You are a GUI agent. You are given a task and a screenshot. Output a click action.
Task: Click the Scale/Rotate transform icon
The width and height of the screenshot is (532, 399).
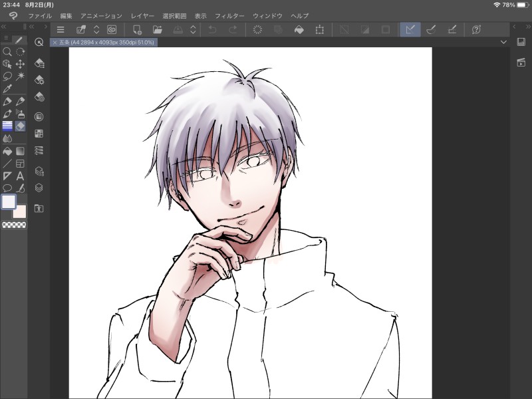319,30
